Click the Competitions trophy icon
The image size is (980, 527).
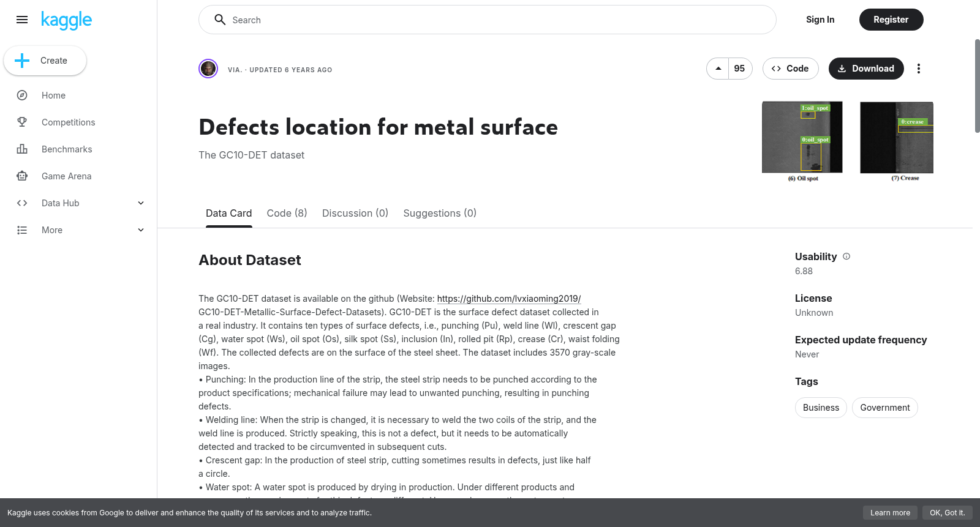[x=22, y=122]
